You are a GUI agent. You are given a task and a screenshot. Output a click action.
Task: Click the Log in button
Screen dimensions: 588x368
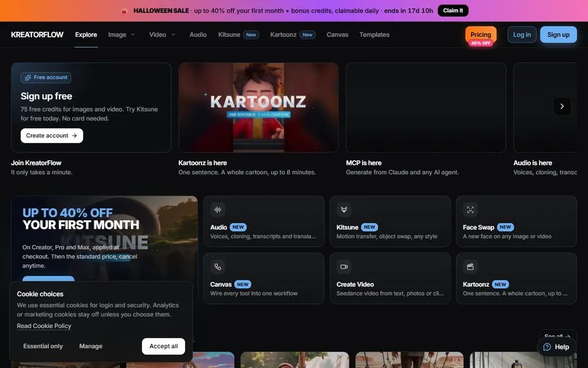(x=522, y=34)
